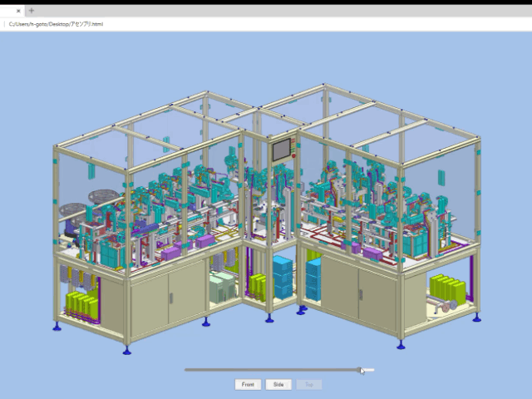Open a new browser tab
The image size is (532, 399).
click(32, 11)
